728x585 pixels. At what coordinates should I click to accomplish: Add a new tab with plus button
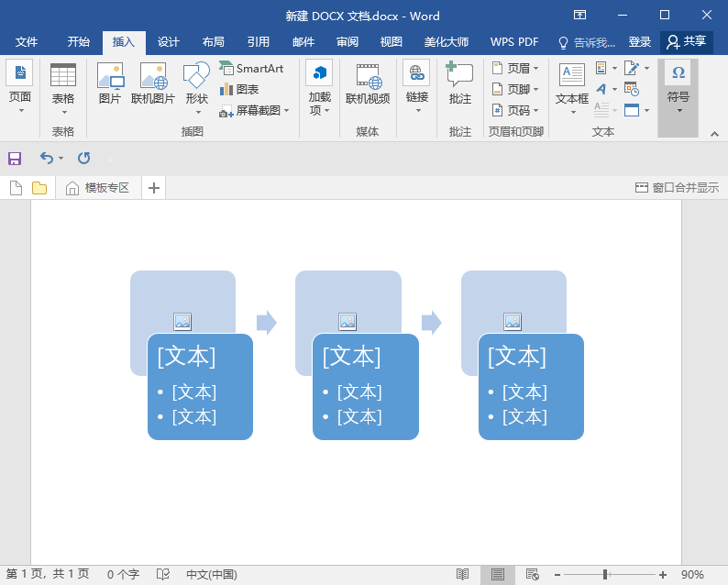pos(154,188)
